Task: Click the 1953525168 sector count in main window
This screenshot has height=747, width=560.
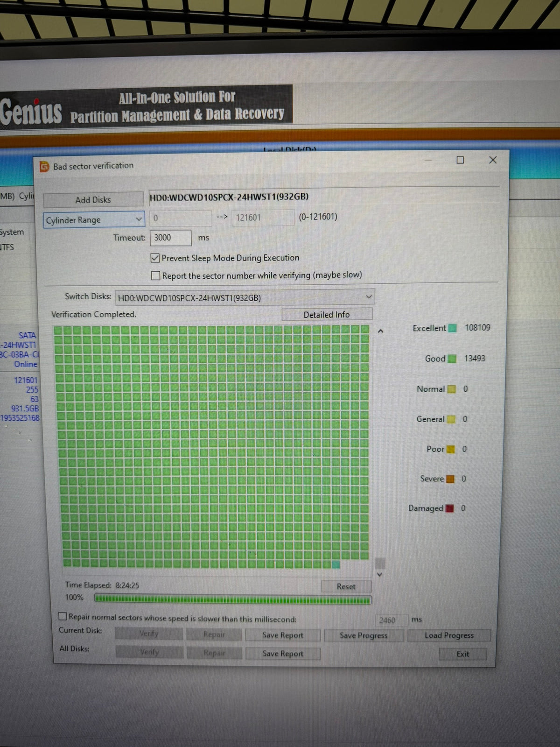Action: (20, 418)
